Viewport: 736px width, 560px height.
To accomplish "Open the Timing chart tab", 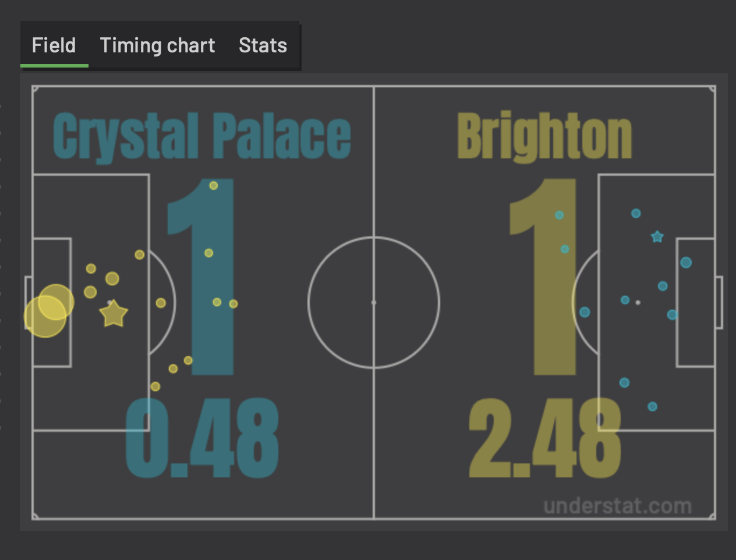I will pyautogui.click(x=157, y=45).
